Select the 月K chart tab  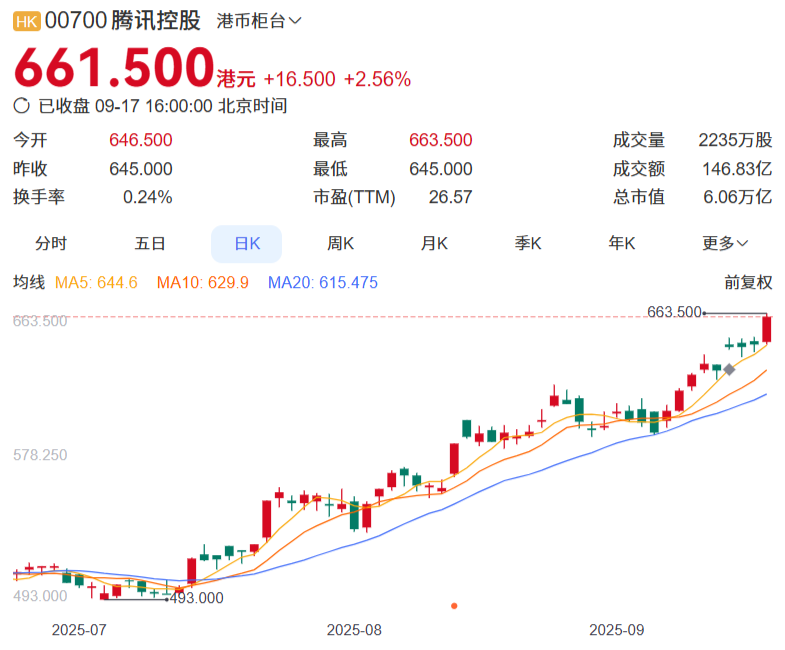tap(434, 243)
